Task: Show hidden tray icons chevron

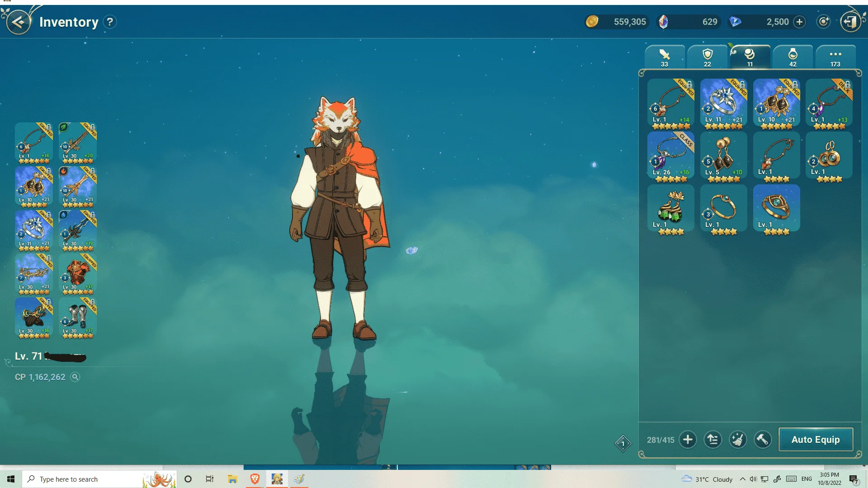Action: click(x=742, y=479)
